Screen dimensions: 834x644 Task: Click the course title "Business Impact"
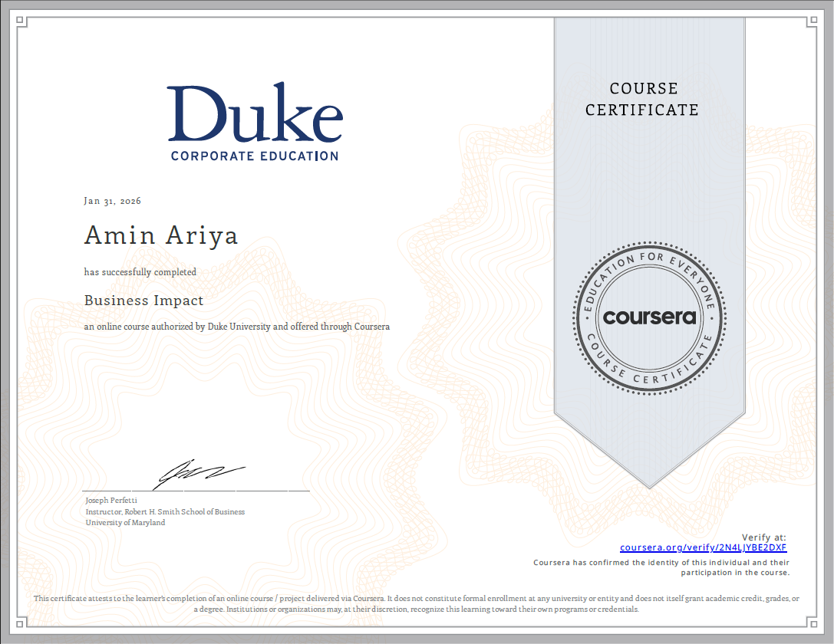pos(143,301)
